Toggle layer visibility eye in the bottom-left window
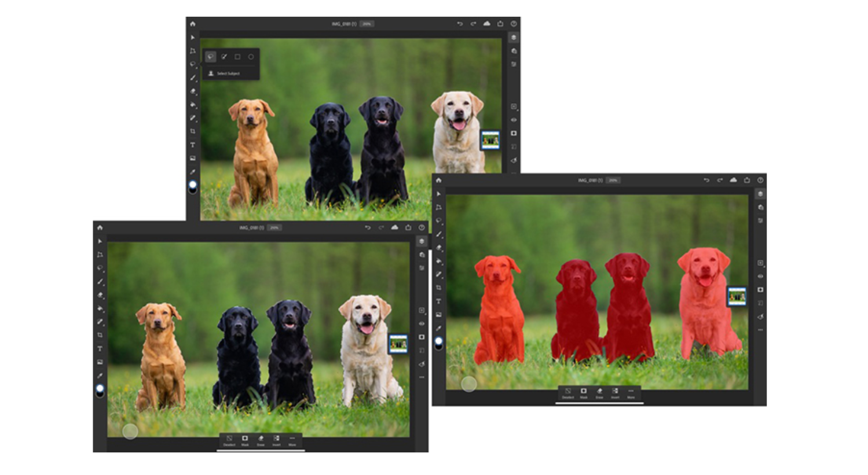Screen dimensions: 868x475 (x=422, y=324)
